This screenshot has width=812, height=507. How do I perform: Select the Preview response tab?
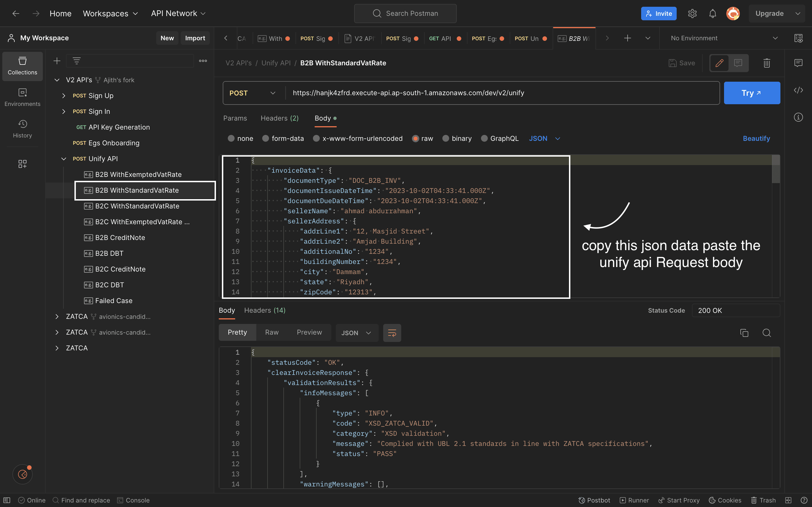(309, 332)
